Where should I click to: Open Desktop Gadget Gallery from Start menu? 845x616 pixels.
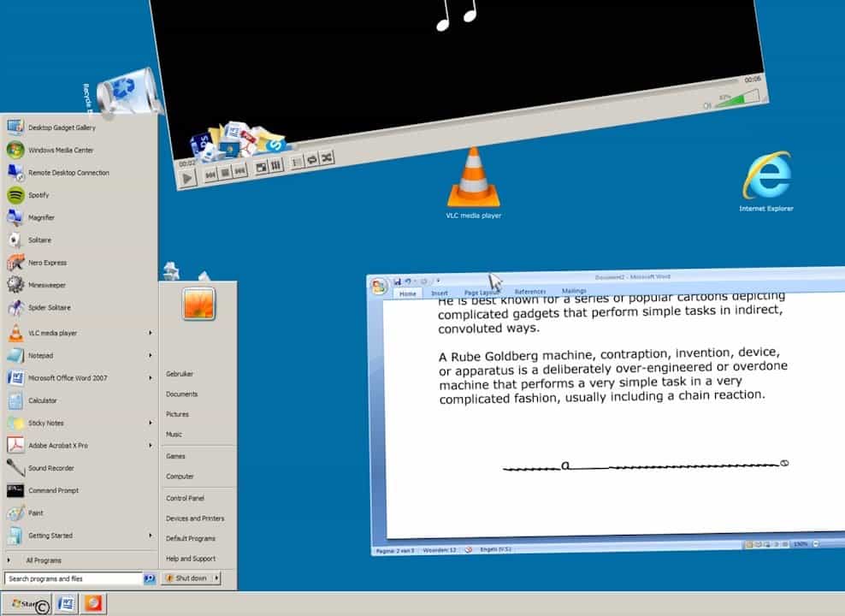click(80, 127)
